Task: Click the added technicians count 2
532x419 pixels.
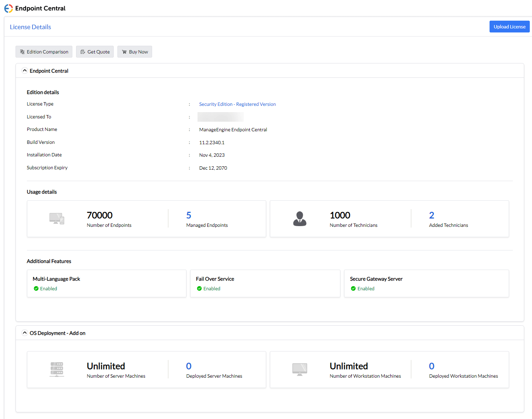Action: [432, 215]
